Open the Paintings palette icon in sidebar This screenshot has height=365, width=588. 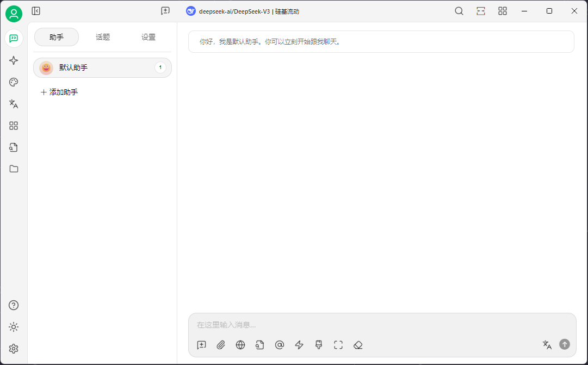click(x=14, y=82)
